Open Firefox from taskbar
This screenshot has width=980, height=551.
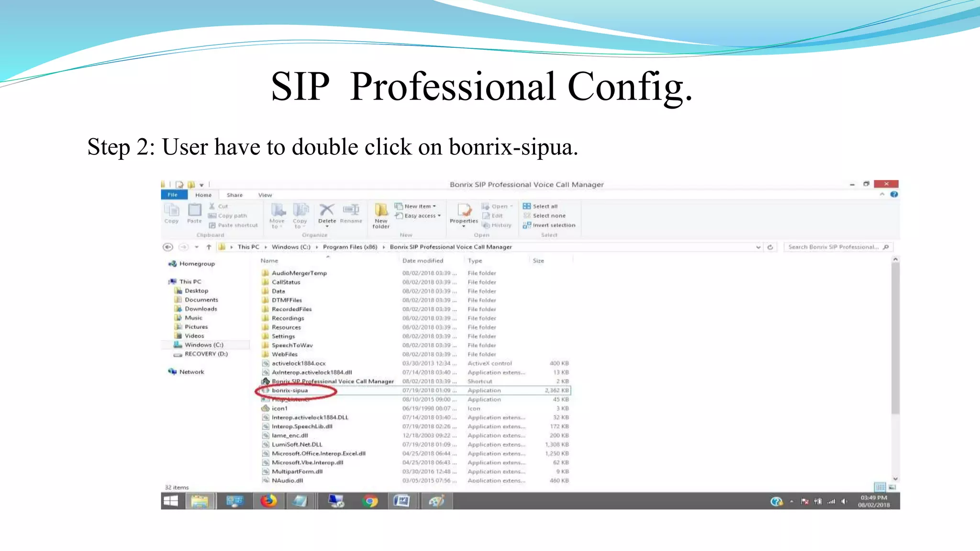(268, 501)
